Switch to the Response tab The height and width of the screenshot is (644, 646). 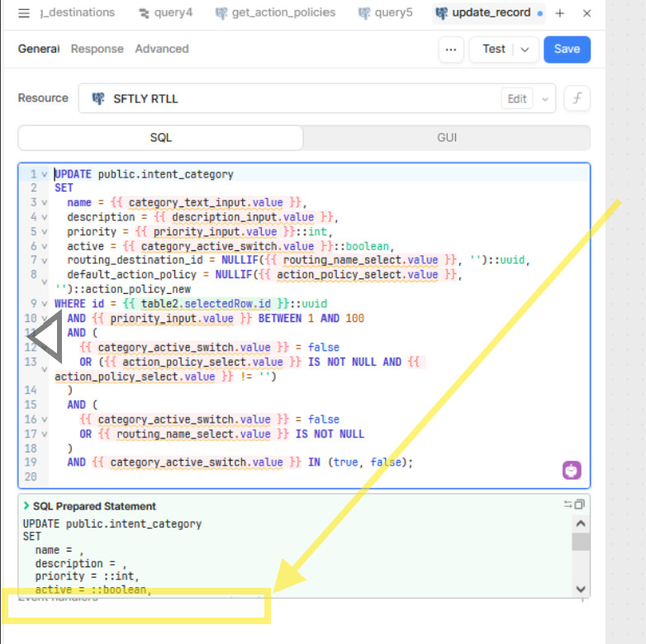click(x=97, y=49)
